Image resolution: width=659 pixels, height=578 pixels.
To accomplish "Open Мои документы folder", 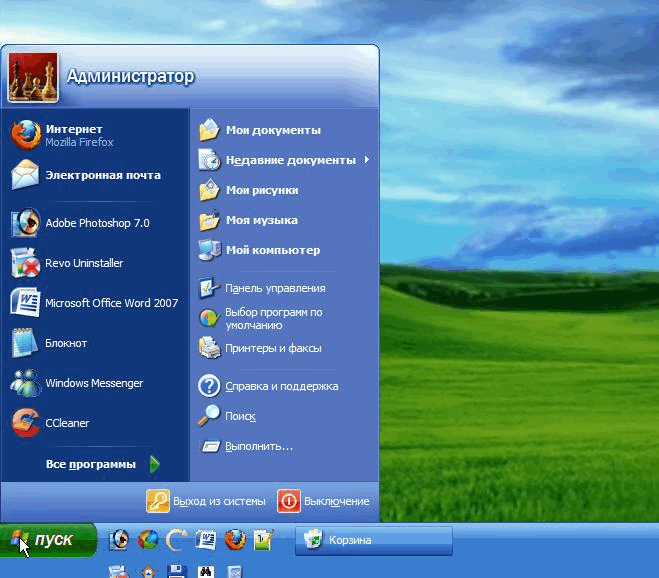I will pos(272,130).
